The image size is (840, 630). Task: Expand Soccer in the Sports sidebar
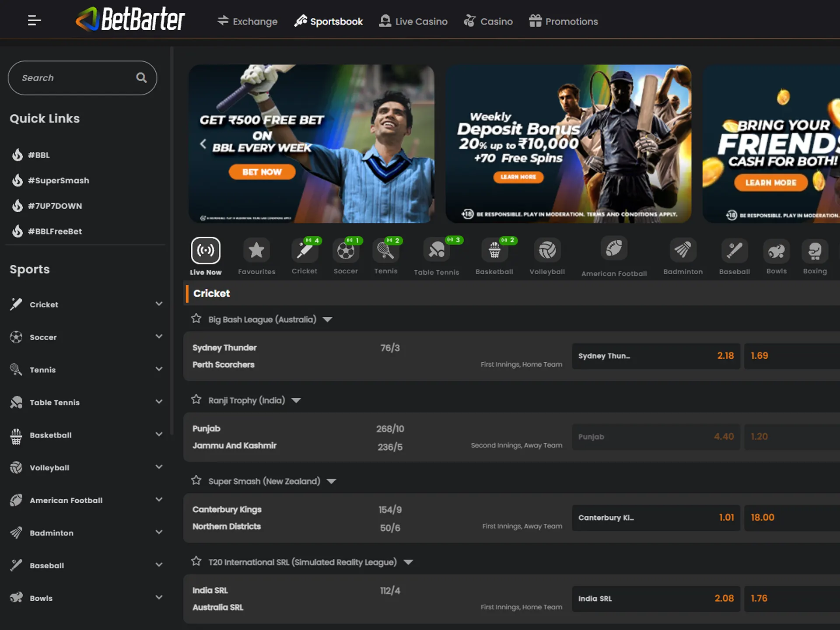pos(159,336)
